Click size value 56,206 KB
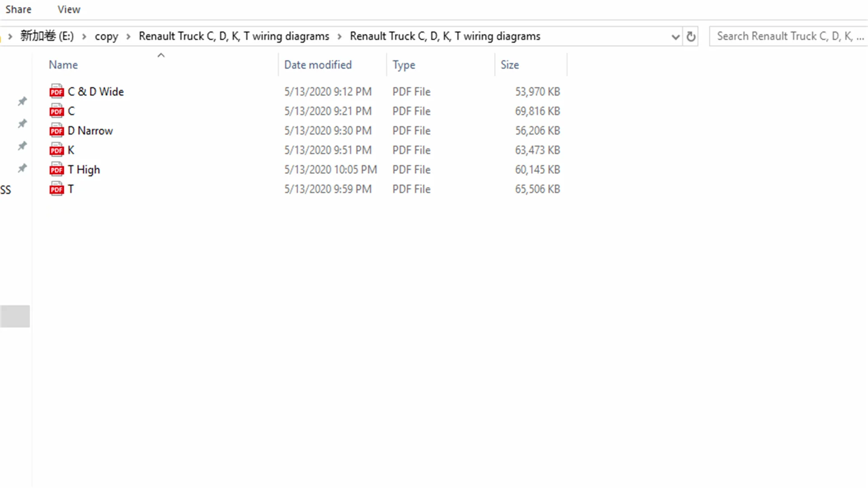868x488 pixels. coord(538,130)
